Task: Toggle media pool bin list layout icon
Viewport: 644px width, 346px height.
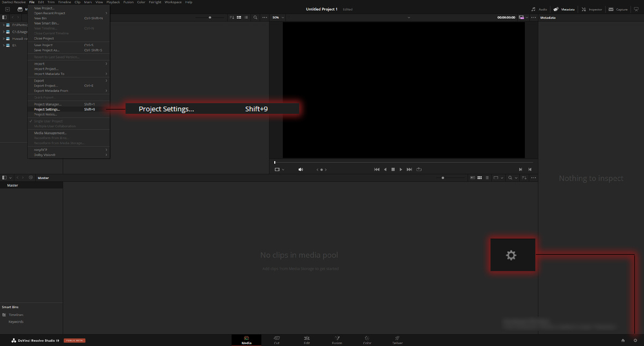Action: [5, 178]
